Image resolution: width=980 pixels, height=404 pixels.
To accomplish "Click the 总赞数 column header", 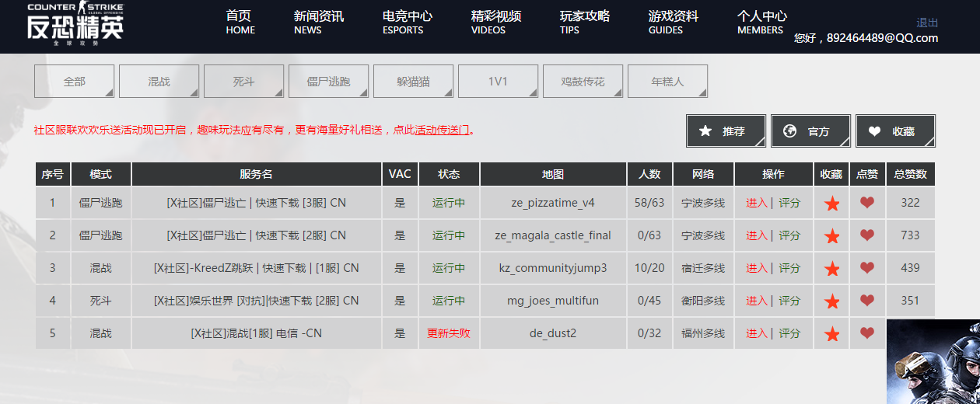I will (911, 174).
